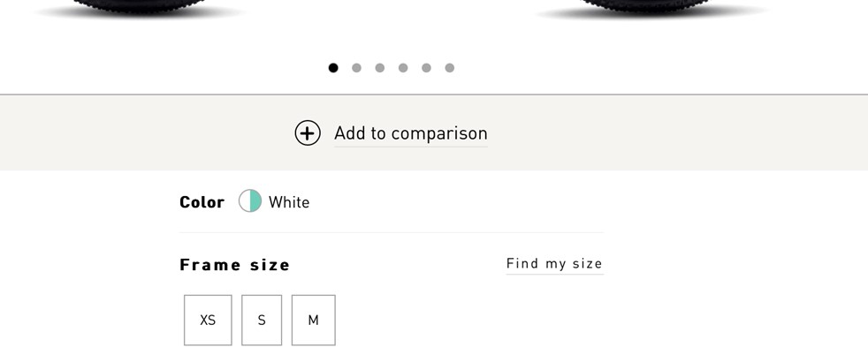This screenshot has height=355, width=868.
Task: Open the last carousel dot
Action: [450, 68]
